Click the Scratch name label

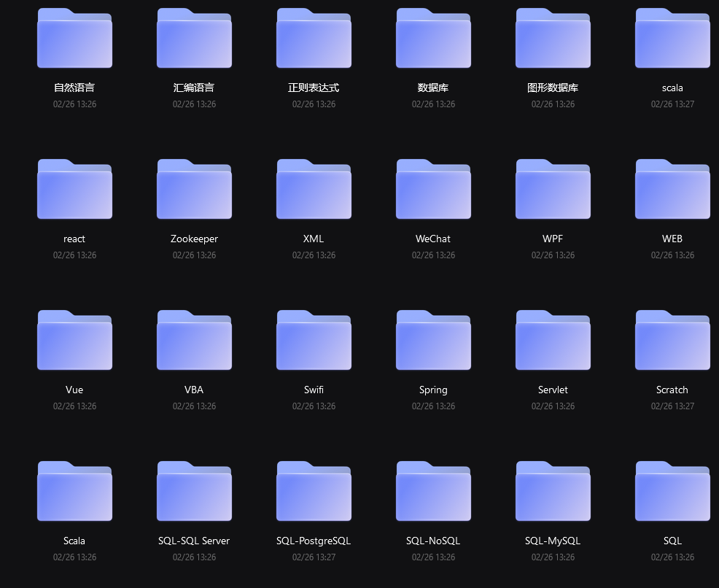pos(672,390)
